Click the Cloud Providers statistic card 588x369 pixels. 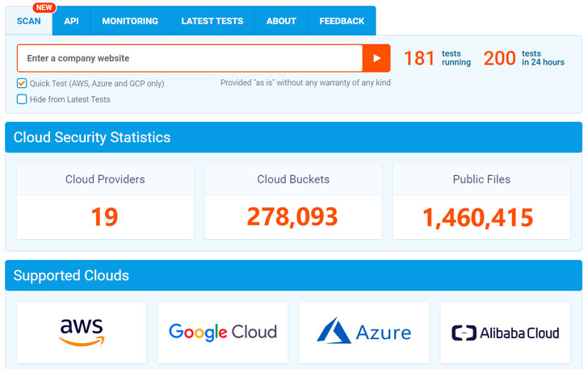point(105,202)
